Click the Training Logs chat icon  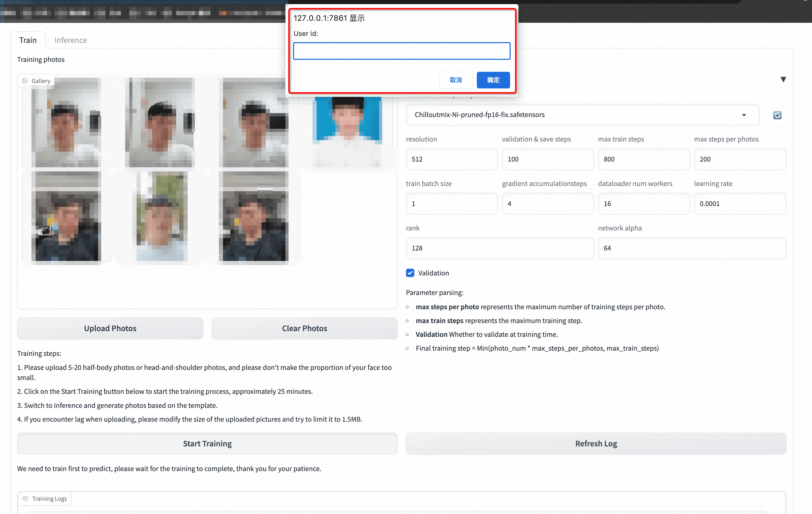pos(25,498)
